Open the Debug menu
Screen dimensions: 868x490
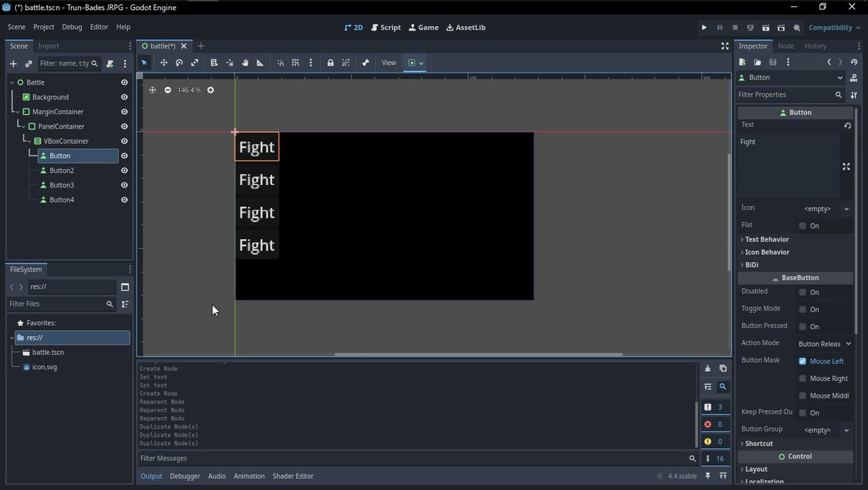click(72, 27)
